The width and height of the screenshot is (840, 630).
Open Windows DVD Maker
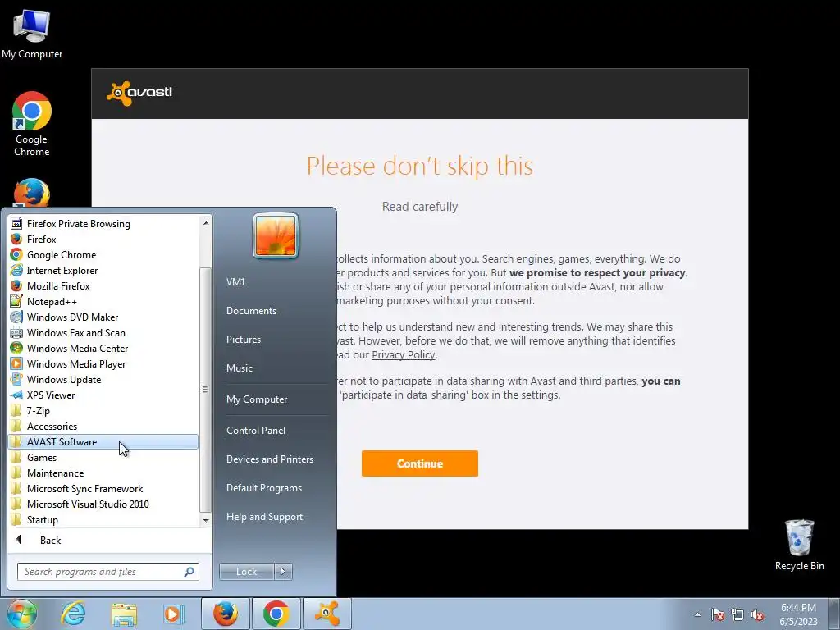103,317
